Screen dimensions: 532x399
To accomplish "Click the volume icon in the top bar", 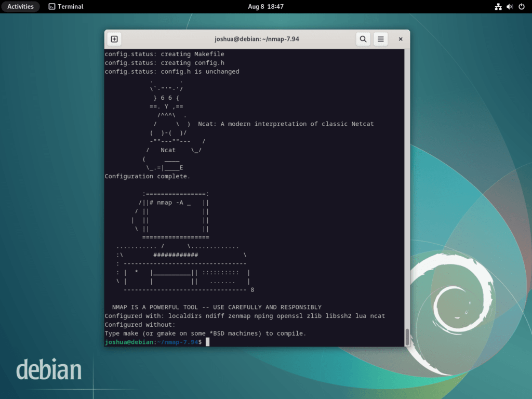I will coord(508,6).
